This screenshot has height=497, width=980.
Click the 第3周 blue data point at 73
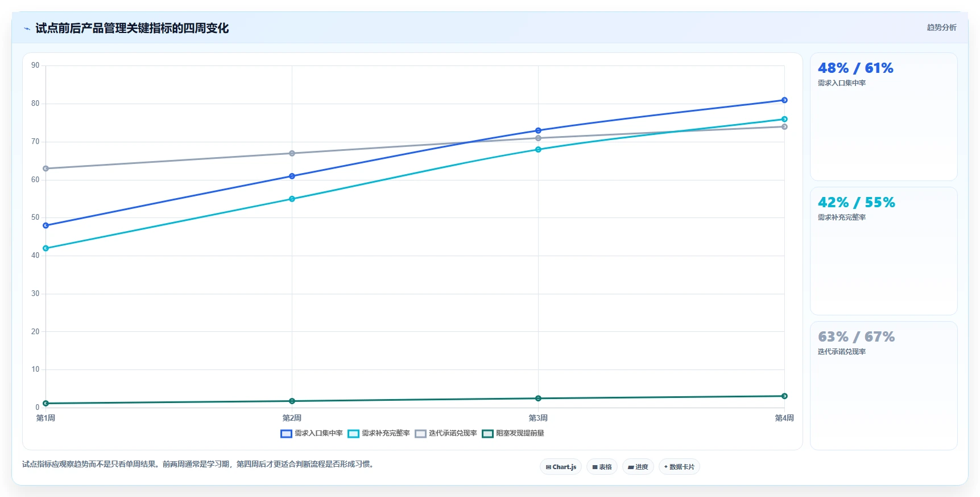tap(538, 130)
